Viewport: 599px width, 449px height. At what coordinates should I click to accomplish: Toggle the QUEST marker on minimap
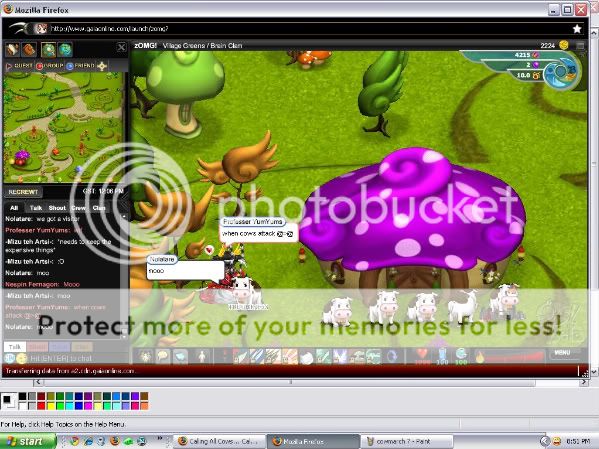click(x=19, y=66)
